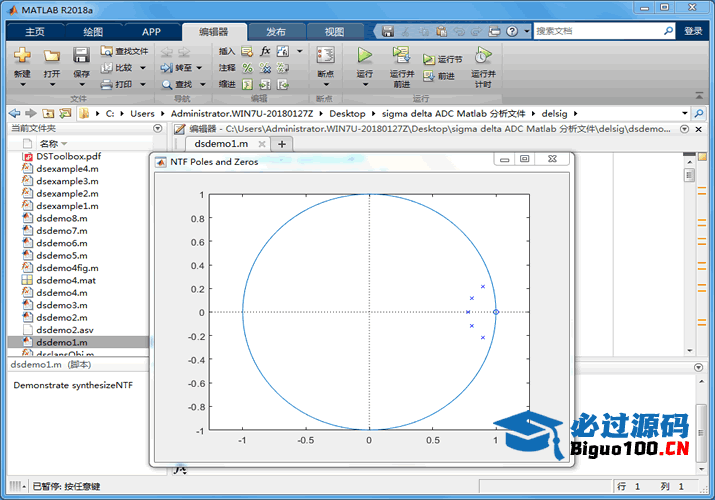Click the Save (保存) floppy icon

tap(81, 56)
